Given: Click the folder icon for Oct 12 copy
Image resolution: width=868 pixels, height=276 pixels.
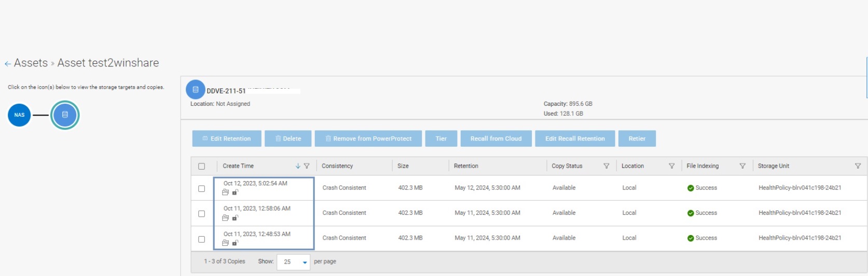Looking at the screenshot, I should (226, 192).
